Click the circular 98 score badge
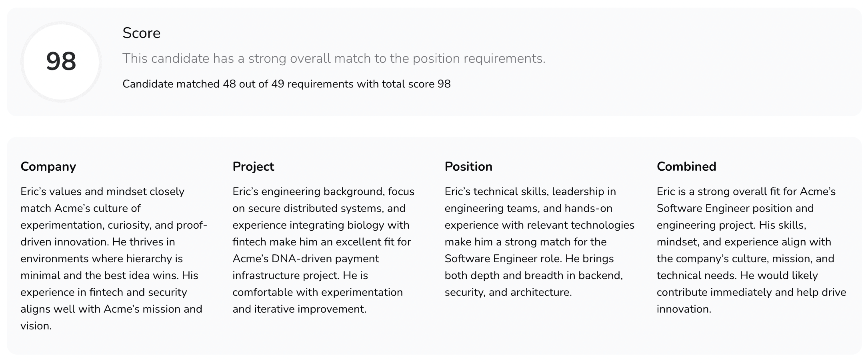 (x=61, y=62)
